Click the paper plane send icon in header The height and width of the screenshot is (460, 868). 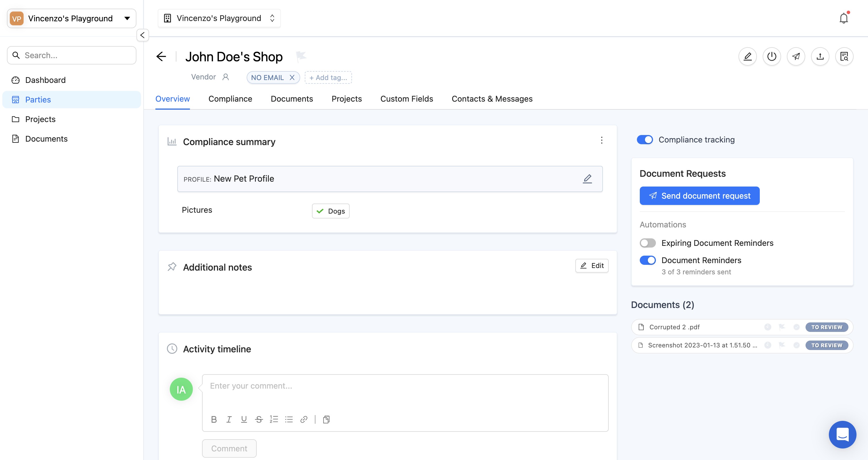point(796,56)
